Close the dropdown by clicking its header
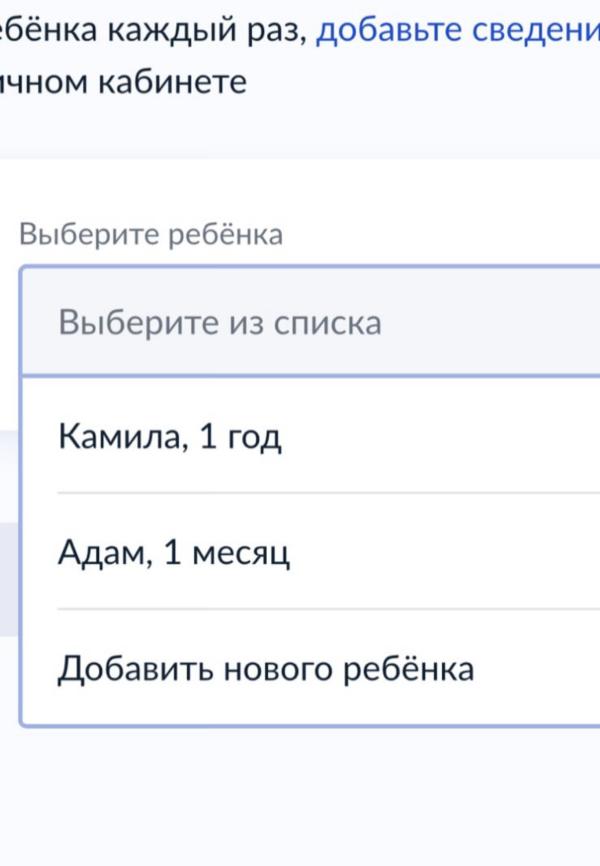600x866 pixels. [310, 323]
